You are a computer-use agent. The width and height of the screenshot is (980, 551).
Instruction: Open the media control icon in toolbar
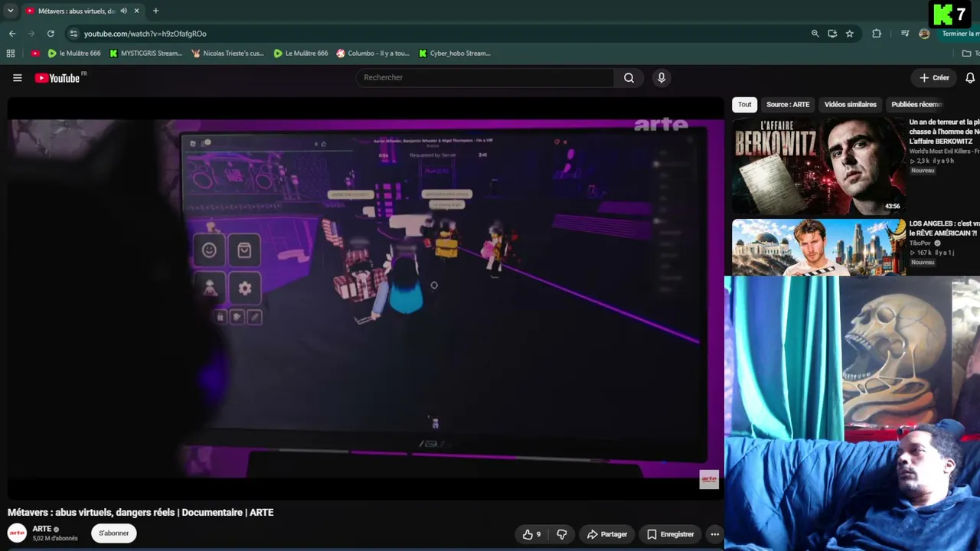pyautogui.click(x=905, y=34)
